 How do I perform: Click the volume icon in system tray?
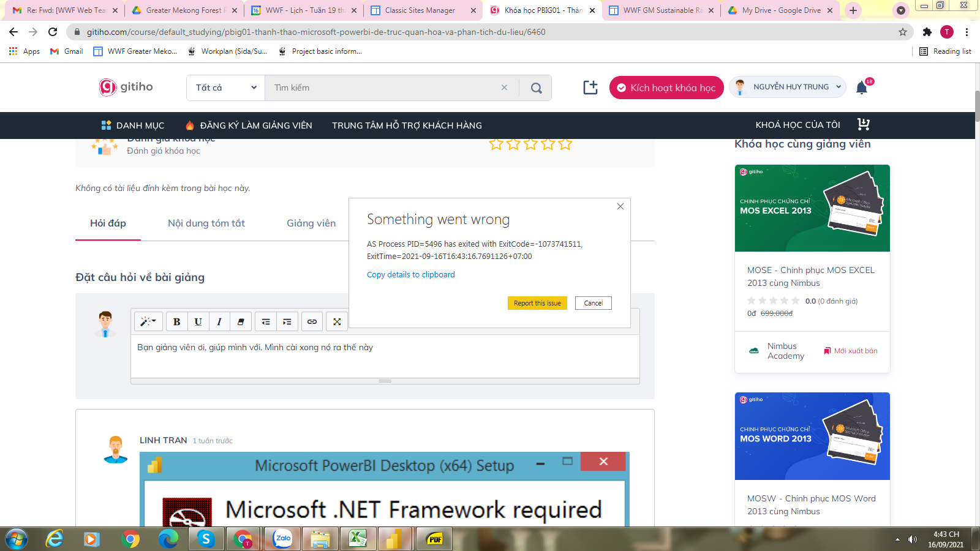pos(912,539)
